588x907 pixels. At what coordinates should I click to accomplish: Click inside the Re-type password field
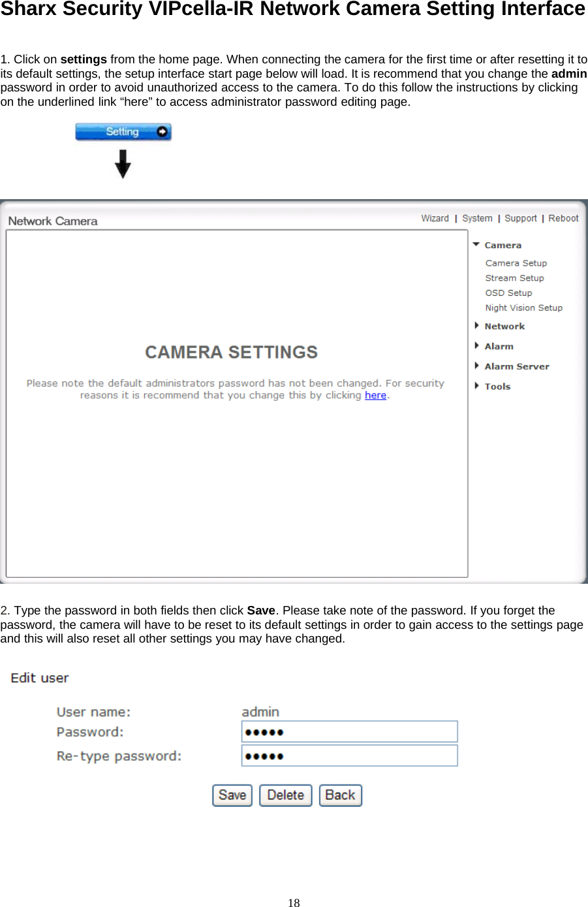coord(350,755)
